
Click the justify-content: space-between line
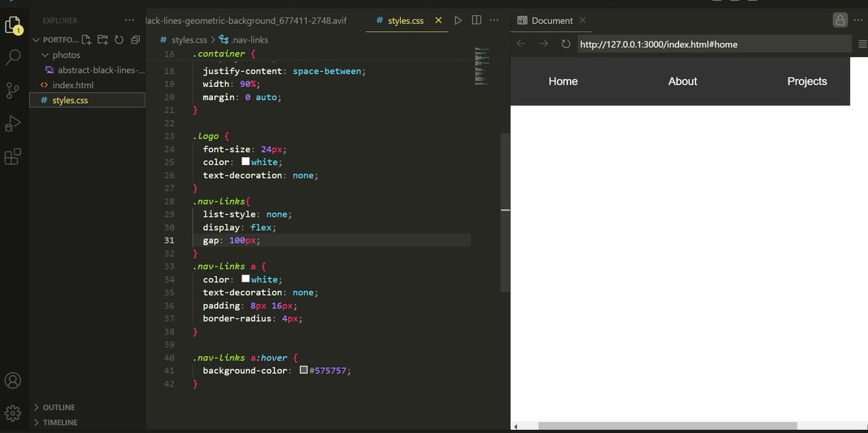[x=285, y=71]
